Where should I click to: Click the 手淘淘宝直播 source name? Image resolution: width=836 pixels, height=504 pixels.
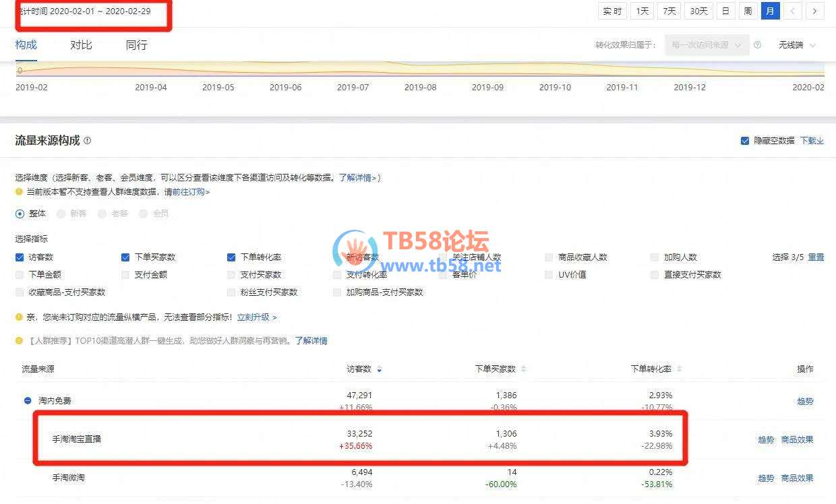(77, 439)
